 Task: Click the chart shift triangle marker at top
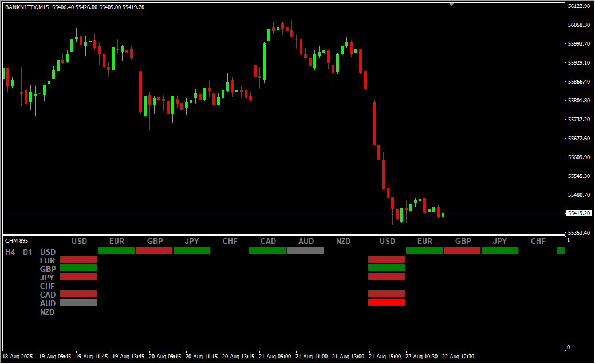tap(452, 3)
